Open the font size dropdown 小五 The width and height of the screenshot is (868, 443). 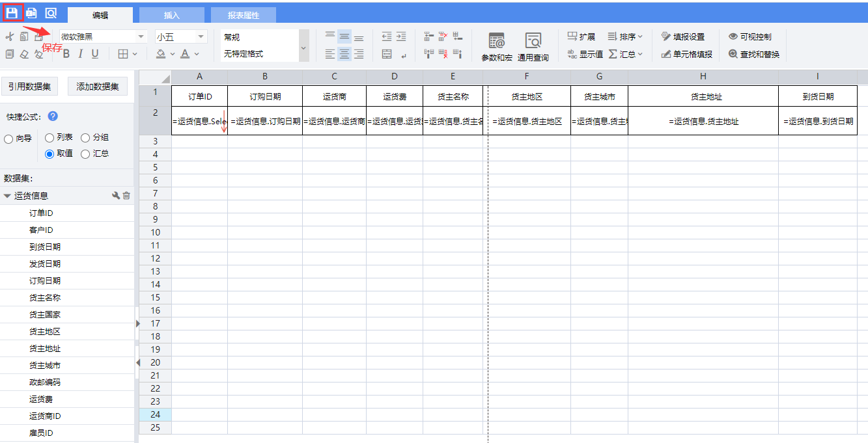[201, 37]
